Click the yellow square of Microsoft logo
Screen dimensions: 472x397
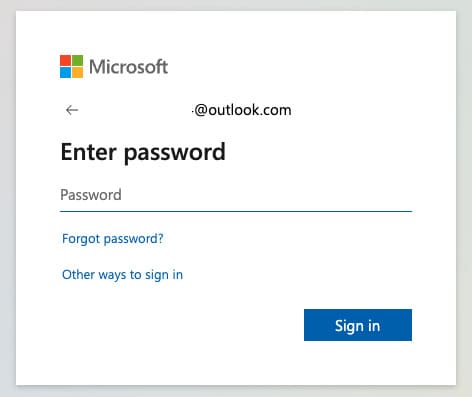(x=77, y=72)
